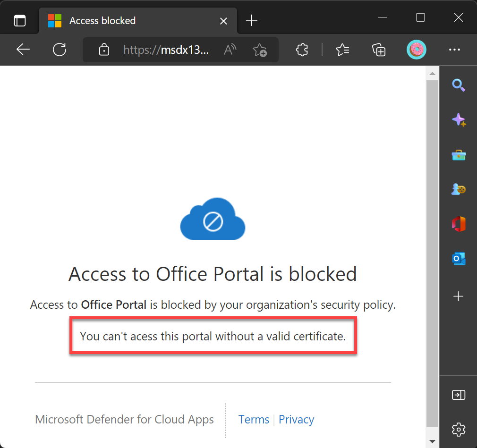Open sidebar Microsoft Office icon
477x448 pixels.
click(459, 224)
